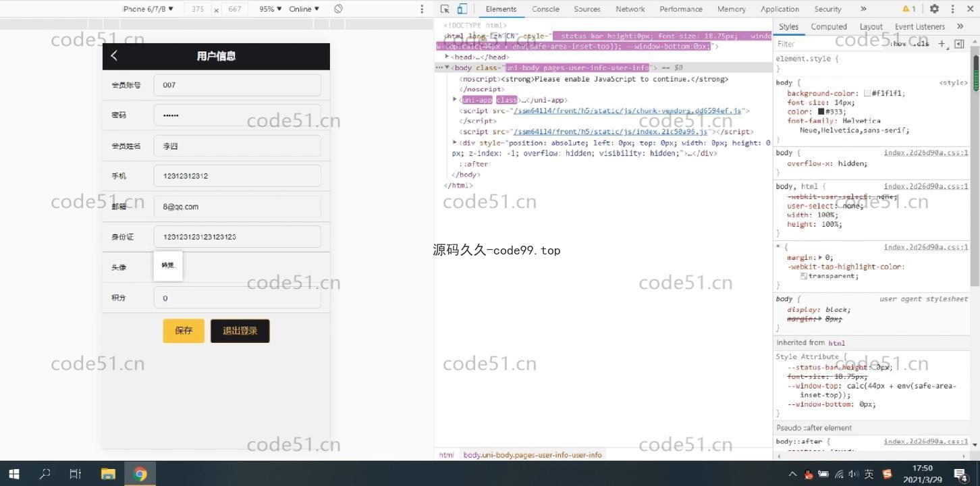
Task: Open DevTools customize menu (three dots)
Action: [x=952, y=9]
